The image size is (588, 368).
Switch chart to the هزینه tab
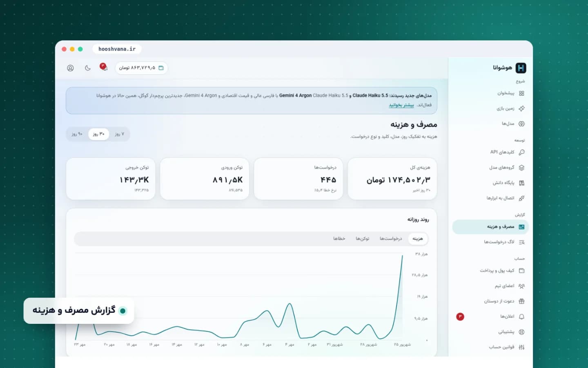pos(418,238)
